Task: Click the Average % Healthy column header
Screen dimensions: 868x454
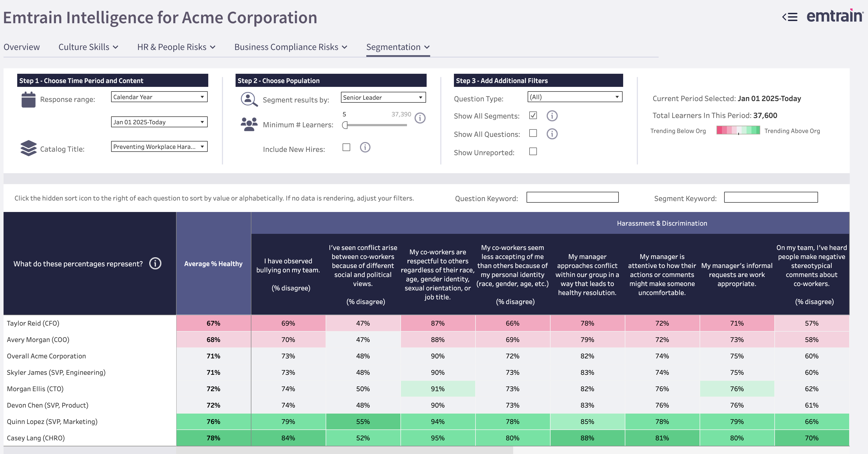Action: click(213, 264)
